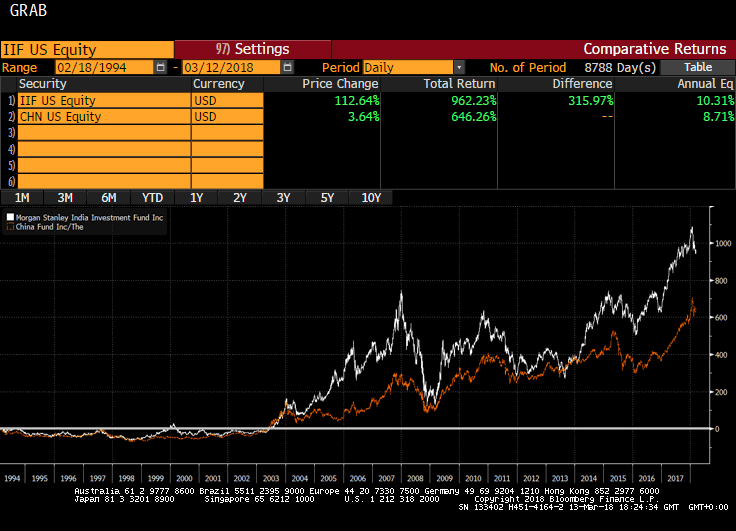Select the 1M time range tab

point(22,198)
